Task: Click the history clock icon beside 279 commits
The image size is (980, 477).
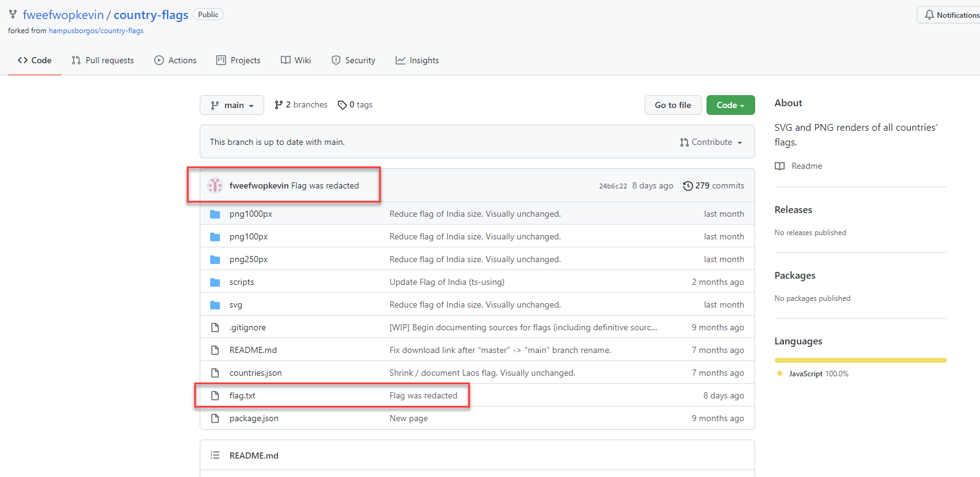Action: [688, 185]
